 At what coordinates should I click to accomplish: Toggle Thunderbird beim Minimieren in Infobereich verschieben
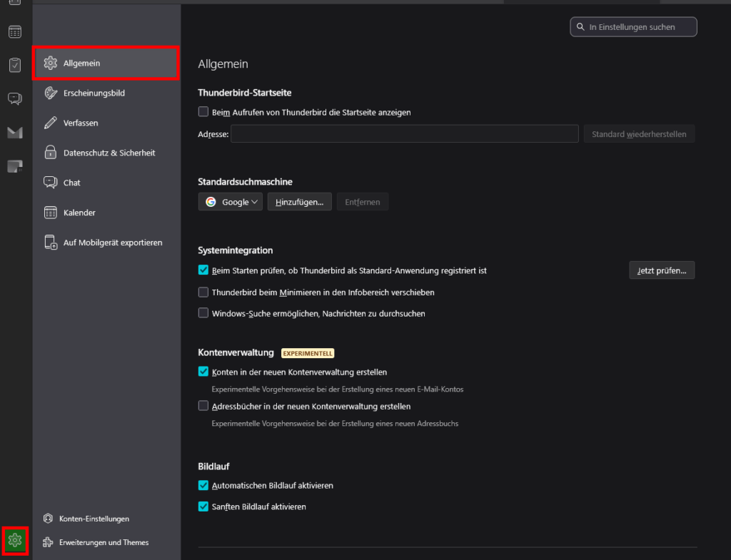pyautogui.click(x=203, y=292)
